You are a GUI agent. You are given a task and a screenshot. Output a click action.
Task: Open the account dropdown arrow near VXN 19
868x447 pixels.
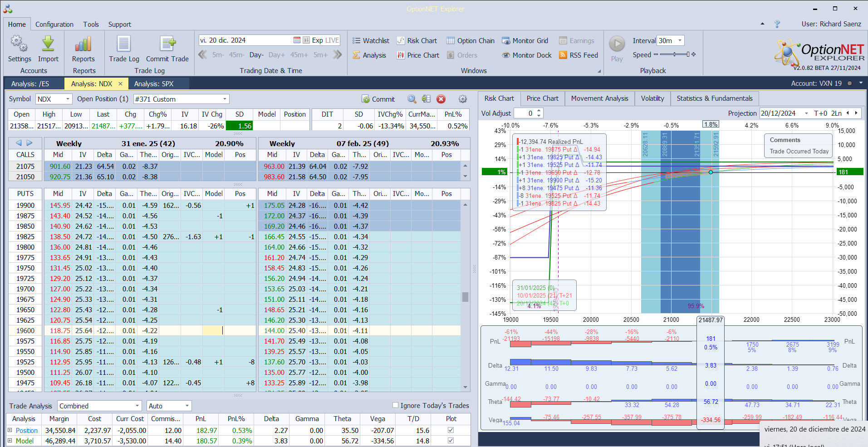coord(861,83)
